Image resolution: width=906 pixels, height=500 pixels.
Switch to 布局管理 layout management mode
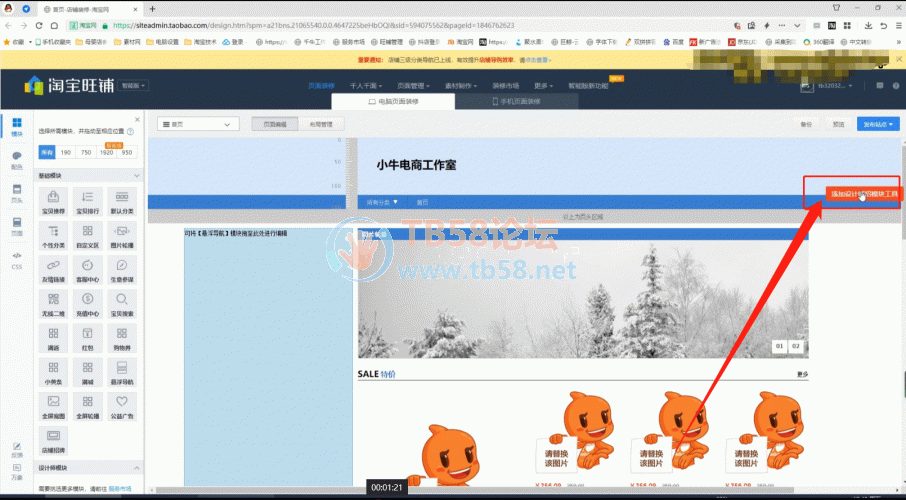coord(322,124)
